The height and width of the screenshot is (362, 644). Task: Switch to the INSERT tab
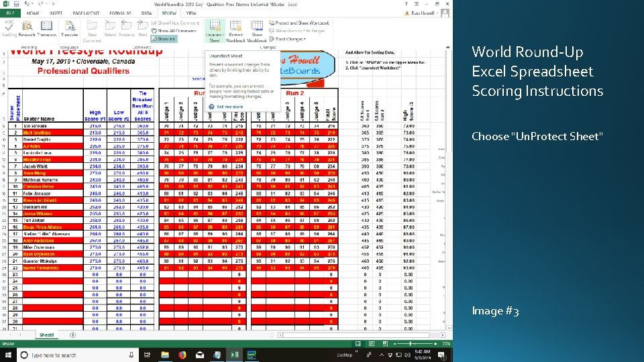click(x=56, y=13)
